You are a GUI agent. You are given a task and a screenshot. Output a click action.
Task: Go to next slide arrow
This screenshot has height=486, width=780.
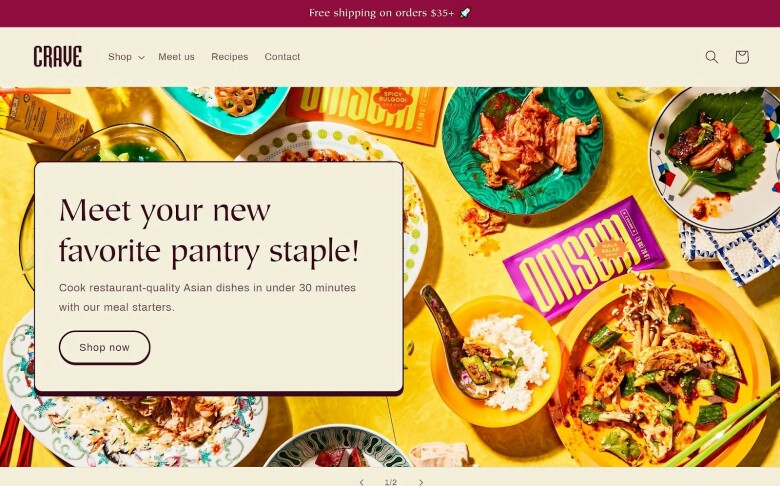pyautogui.click(x=421, y=482)
